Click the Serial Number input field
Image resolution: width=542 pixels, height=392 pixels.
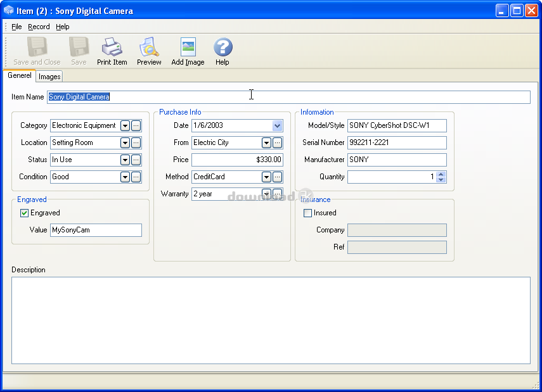click(397, 142)
